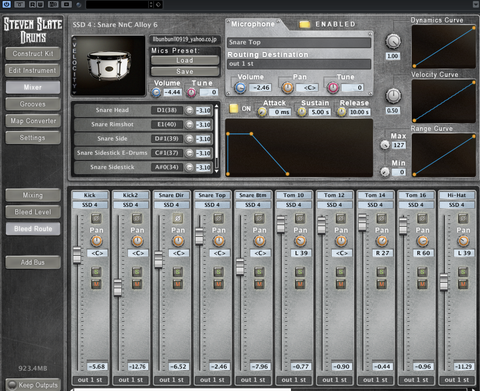Open the Settings page
The image size is (480, 391).
(33, 137)
